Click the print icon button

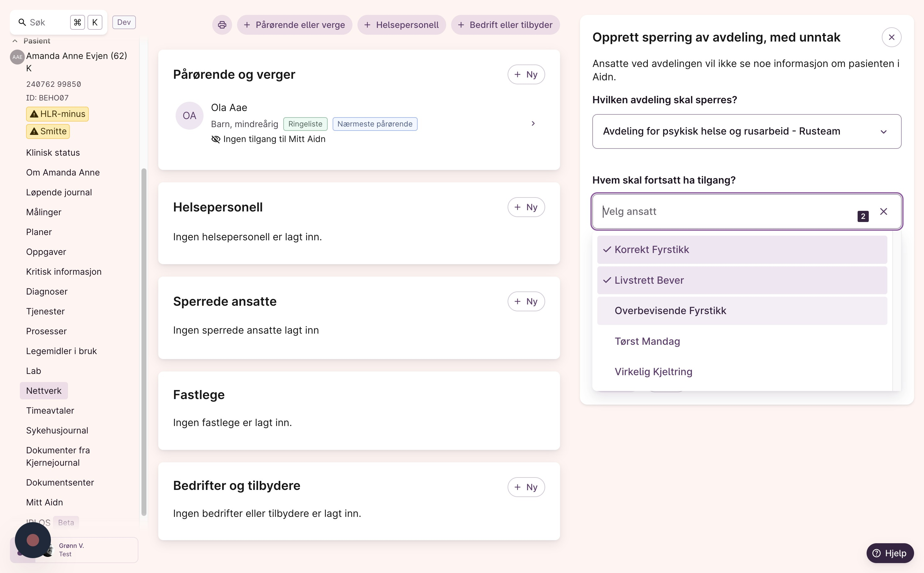[222, 25]
